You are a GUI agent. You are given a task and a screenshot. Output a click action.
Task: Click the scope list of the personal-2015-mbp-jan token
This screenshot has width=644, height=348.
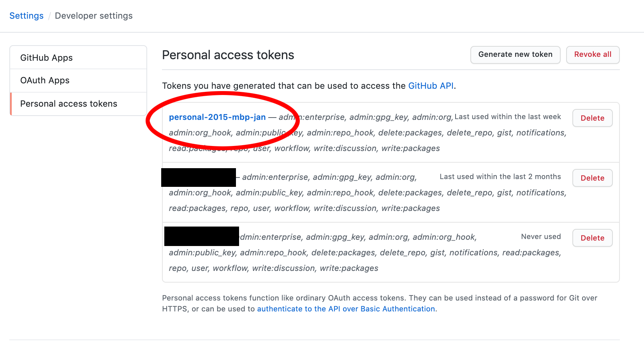368,133
